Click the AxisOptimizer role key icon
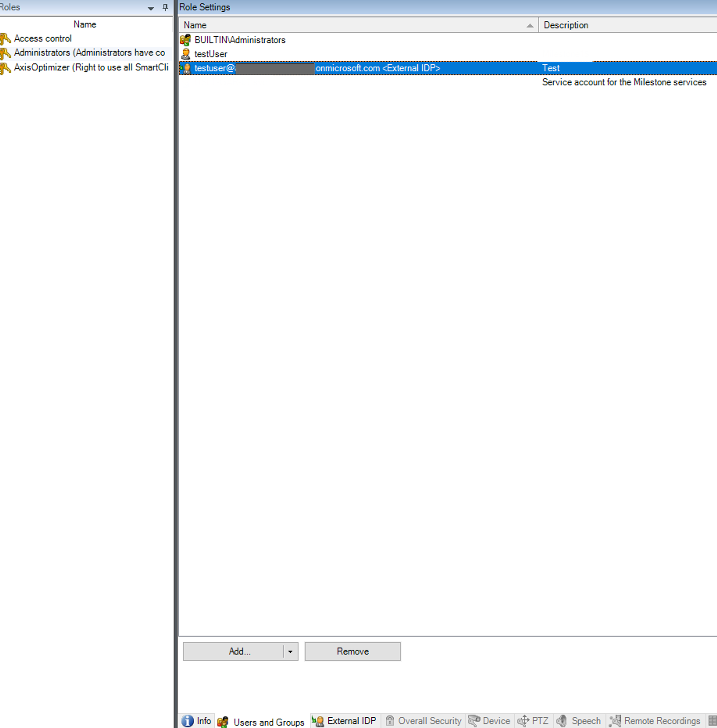The height and width of the screenshot is (728, 717). 6,67
